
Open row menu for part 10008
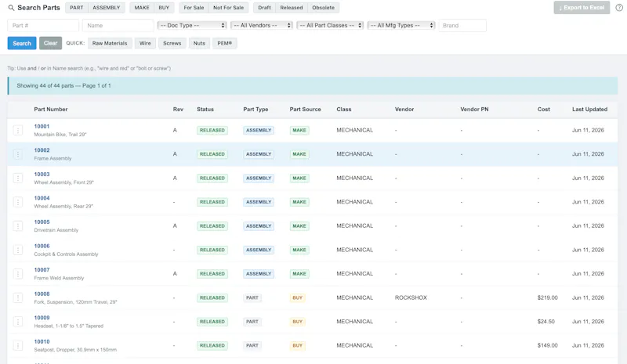click(18, 297)
